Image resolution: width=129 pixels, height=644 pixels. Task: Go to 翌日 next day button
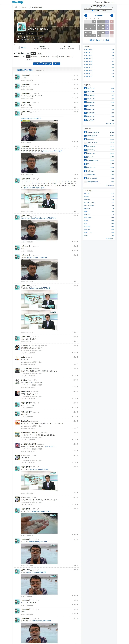pos(37,64)
